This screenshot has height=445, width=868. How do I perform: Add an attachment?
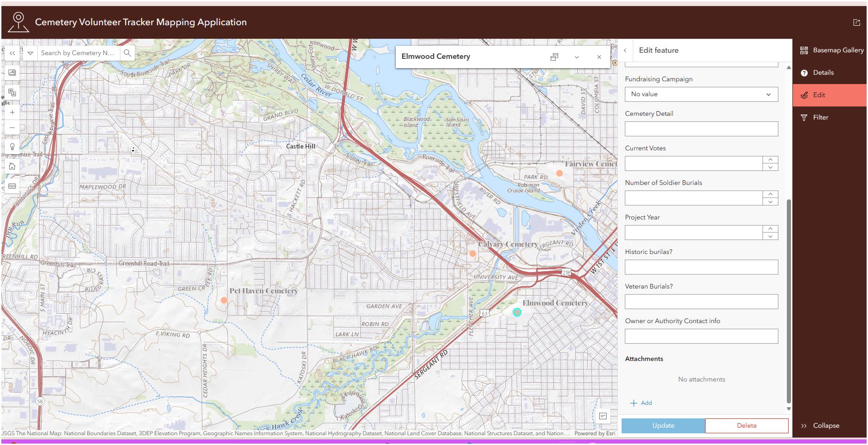pos(641,403)
